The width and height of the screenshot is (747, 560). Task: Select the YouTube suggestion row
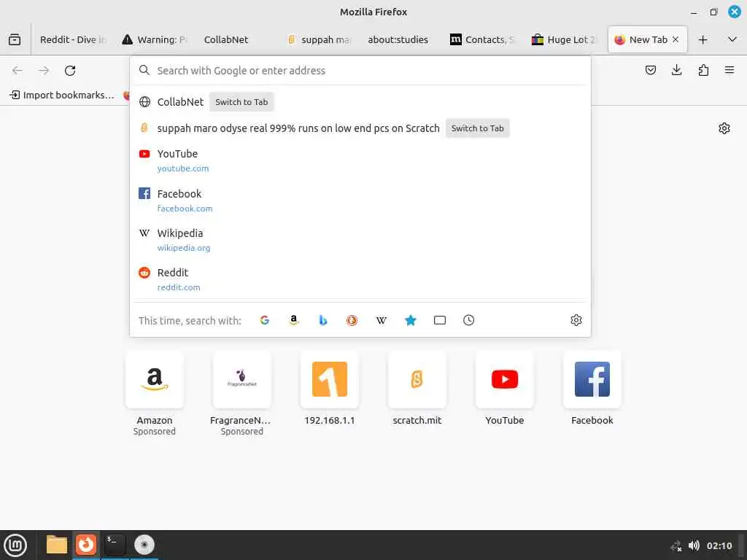click(x=360, y=160)
